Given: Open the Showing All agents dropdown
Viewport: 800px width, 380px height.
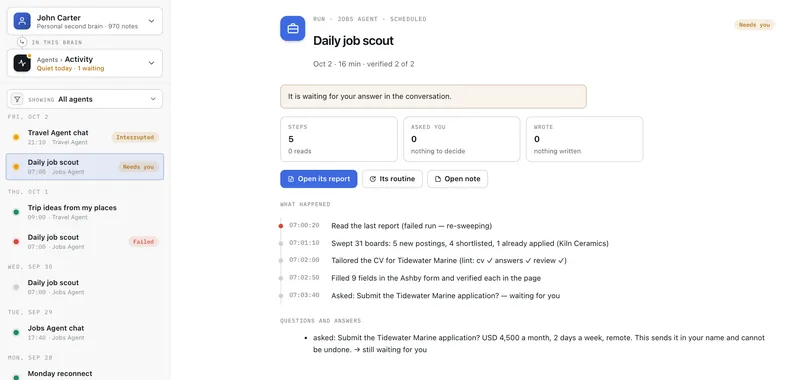Looking at the screenshot, I should tap(85, 99).
